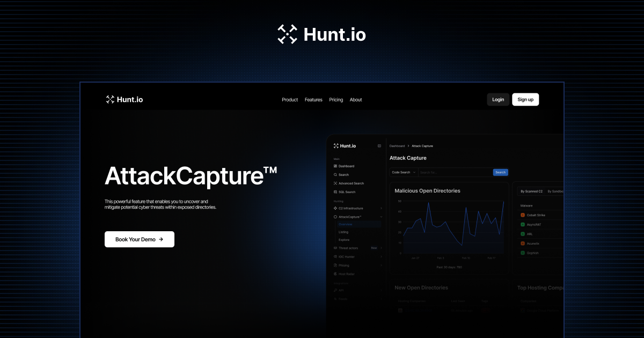This screenshot has height=338, width=644.
Task: Click the blue Search button
Action: [500, 172]
